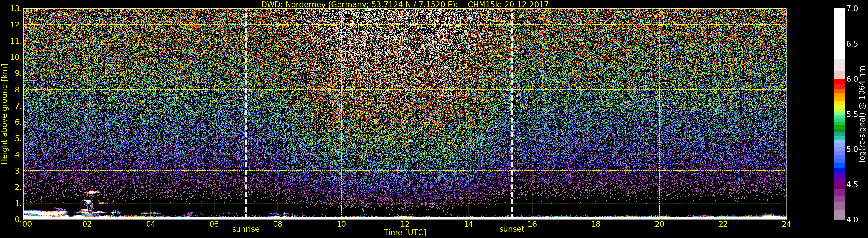The image size is (868, 238).
Task: Click the 'Time [UTC]' axis label
Action: (x=405, y=232)
